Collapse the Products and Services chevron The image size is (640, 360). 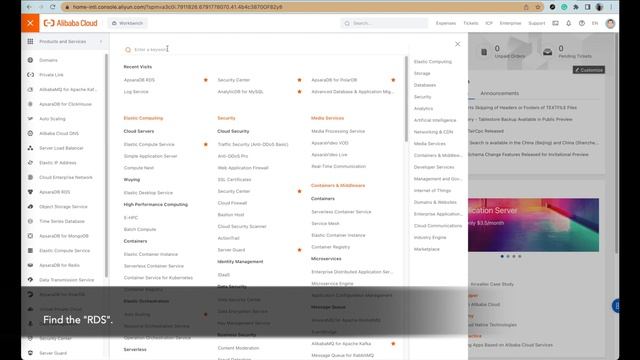pos(101,41)
